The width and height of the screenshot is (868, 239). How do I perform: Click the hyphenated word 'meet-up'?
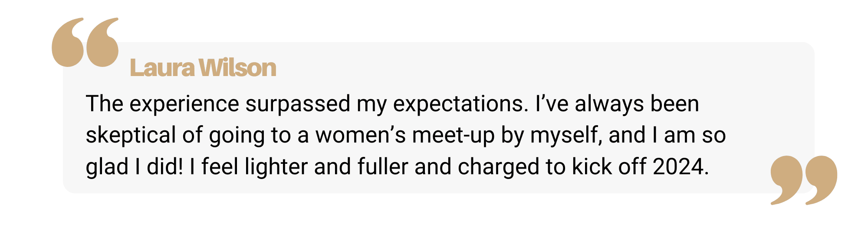[454, 136]
